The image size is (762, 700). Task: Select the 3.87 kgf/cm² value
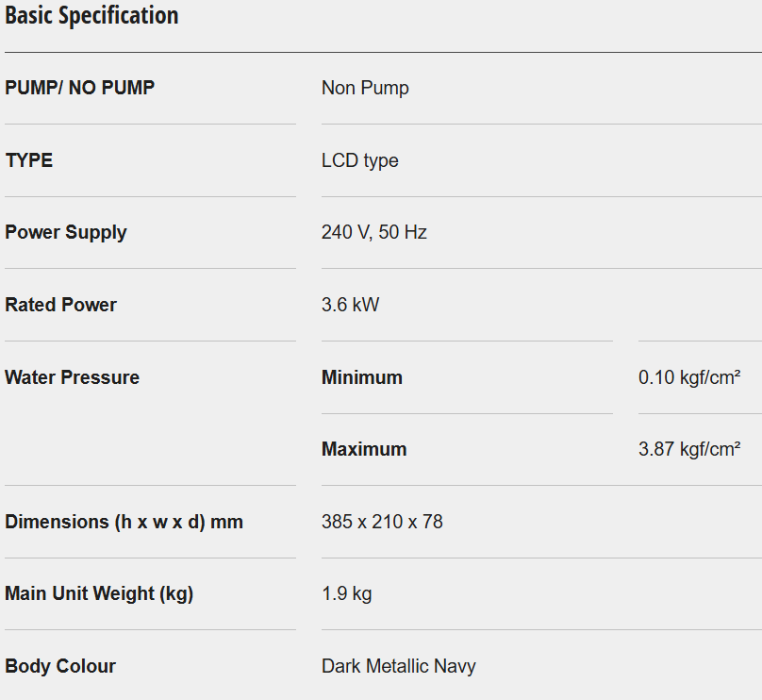pyautogui.click(x=689, y=449)
